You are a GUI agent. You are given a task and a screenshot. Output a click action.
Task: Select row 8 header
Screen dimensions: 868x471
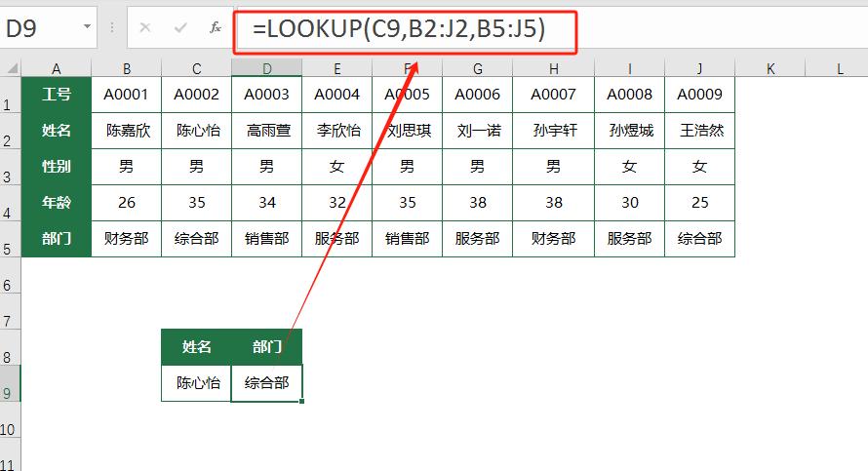10,347
